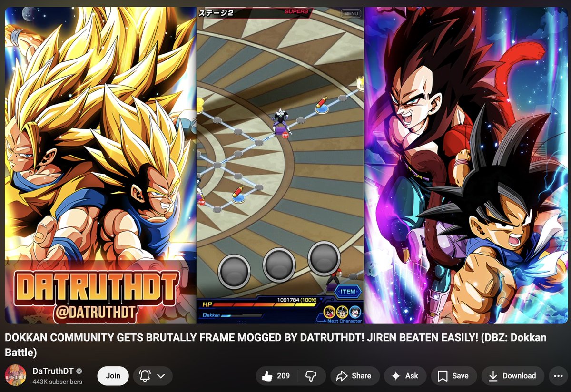Click the Next Character icons
Screen dimensions: 571x392
coord(342,312)
